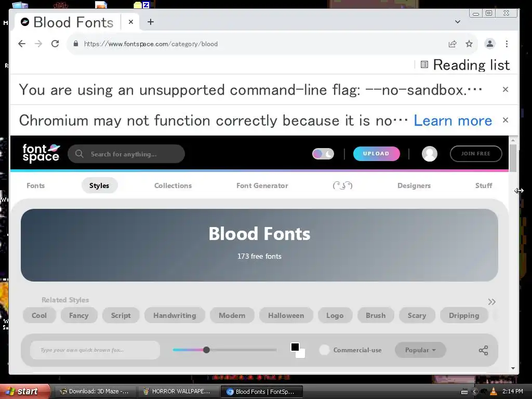Toggle dark mode switch
This screenshot has height=399, width=532.
coord(323,154)
